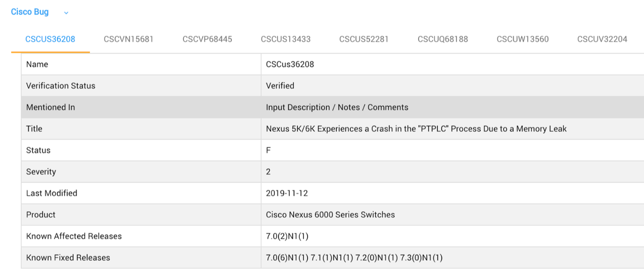Viewport: 644px width, 273px height.
Task: Go to the CSCUW13560 tab
Action: (x=522, y=39)
